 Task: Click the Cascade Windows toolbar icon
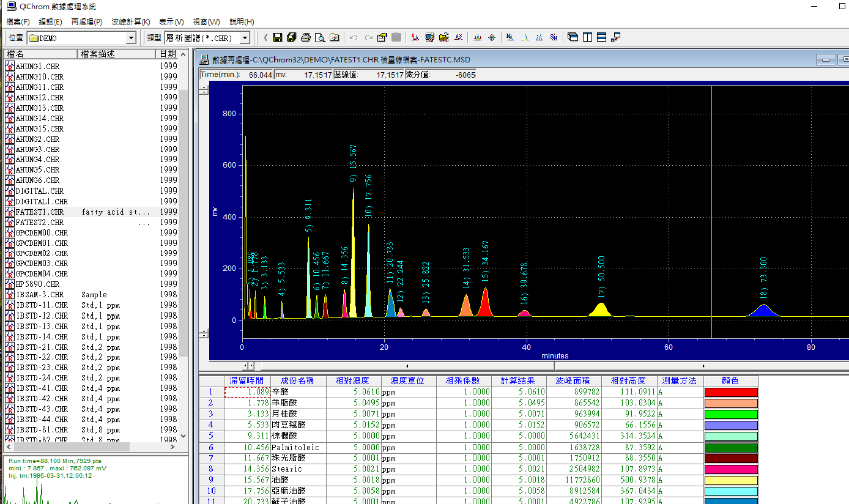573,38
